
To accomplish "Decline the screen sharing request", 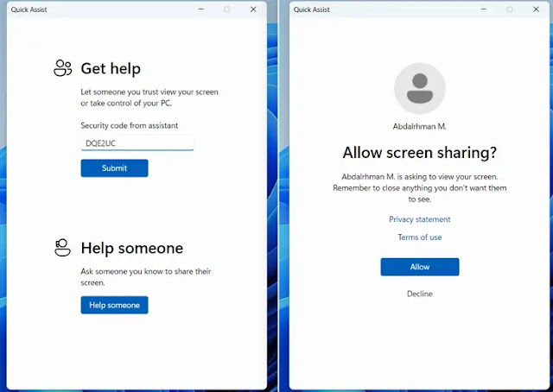I will point(420,294).
